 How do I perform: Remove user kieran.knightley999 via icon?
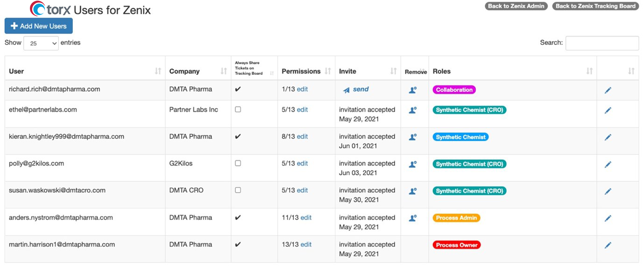point(412,137)
